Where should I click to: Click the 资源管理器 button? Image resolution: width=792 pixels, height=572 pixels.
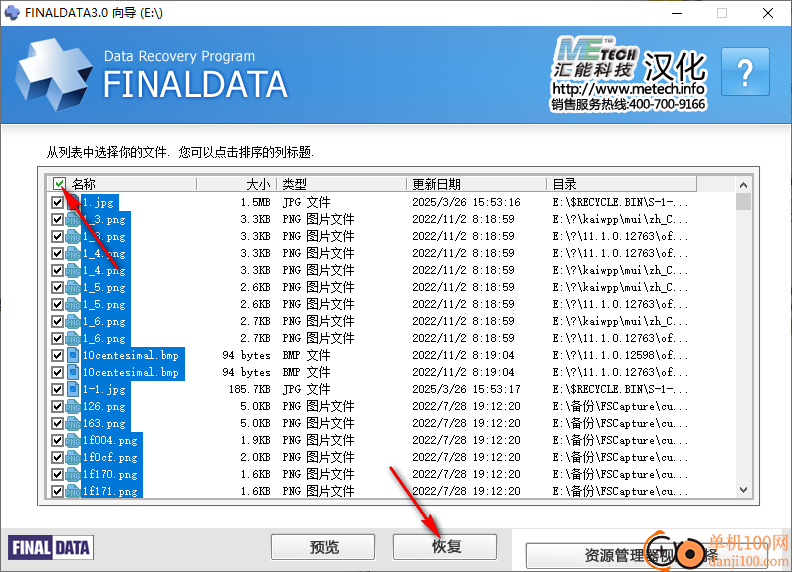click(x=647, y=556)
